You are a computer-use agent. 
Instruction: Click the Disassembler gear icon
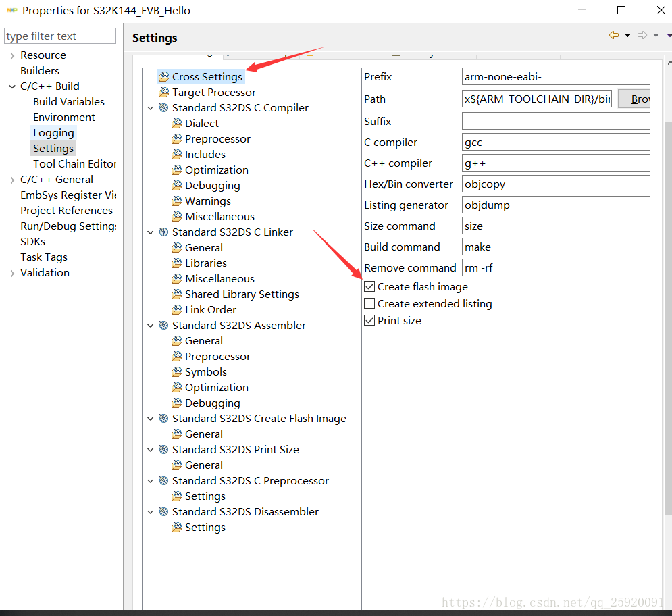pos(163,511)
